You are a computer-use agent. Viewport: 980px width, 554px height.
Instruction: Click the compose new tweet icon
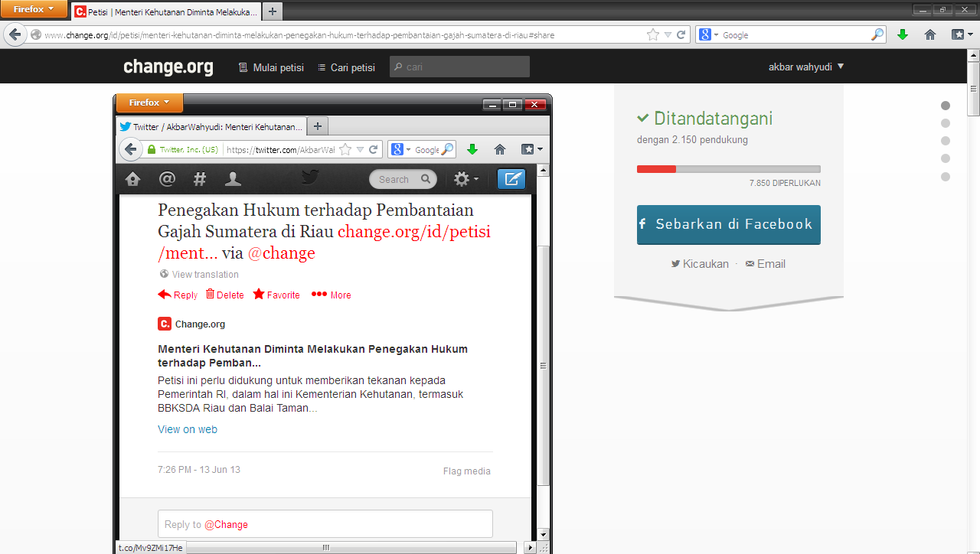[x=511, y=179]
